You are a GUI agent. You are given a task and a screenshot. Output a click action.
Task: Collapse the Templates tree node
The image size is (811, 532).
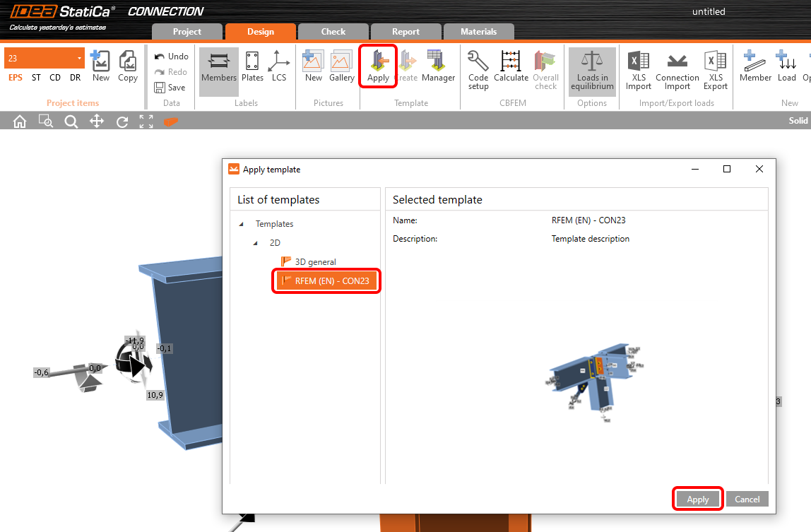242,224
